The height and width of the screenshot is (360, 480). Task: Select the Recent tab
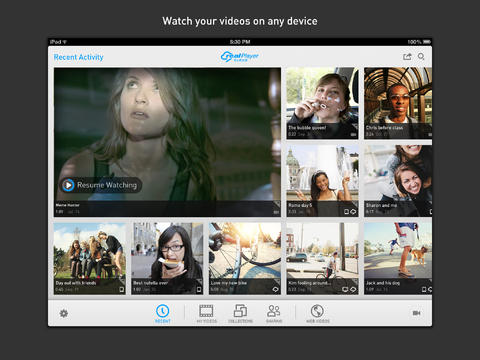pos(163,313)
